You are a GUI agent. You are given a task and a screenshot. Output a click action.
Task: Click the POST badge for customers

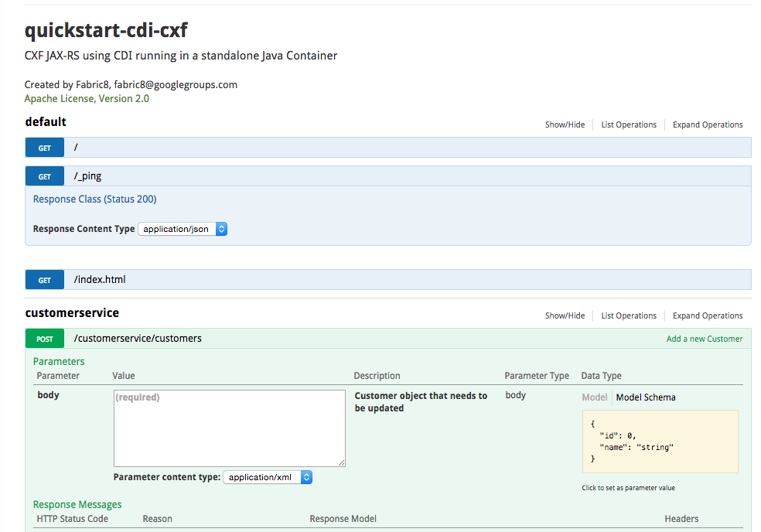click(x=44, y=339)
